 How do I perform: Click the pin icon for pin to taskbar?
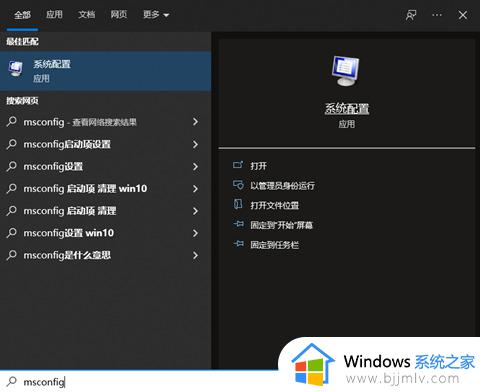pyautogui.click(x=239, y=244)
